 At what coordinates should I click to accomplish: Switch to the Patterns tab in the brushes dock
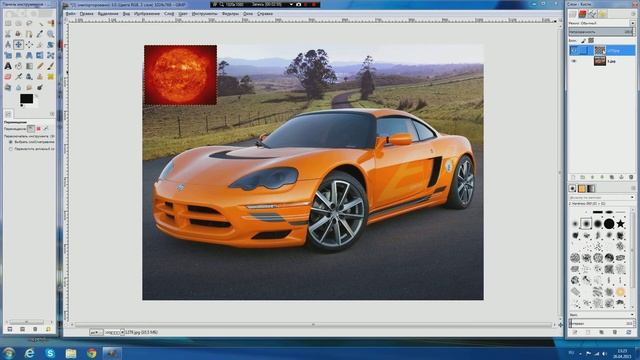click(582, 188)
